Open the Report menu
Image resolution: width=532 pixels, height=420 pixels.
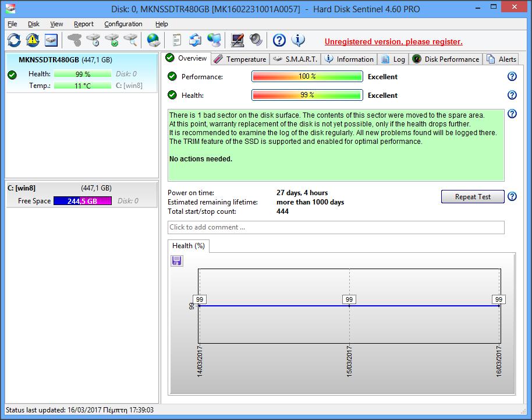(x=83, y=24)
